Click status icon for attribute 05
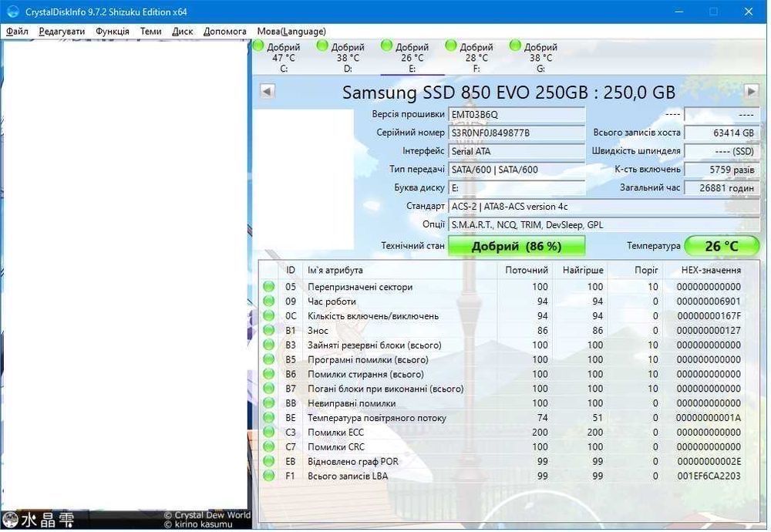 pos(268,286)
